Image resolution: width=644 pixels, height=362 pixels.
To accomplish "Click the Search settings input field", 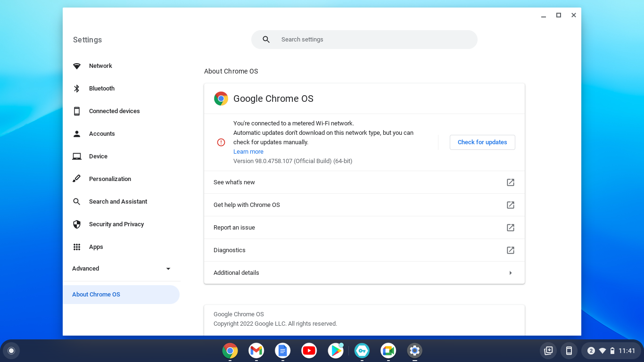I will pyautogui.click(x=364, y=40).
